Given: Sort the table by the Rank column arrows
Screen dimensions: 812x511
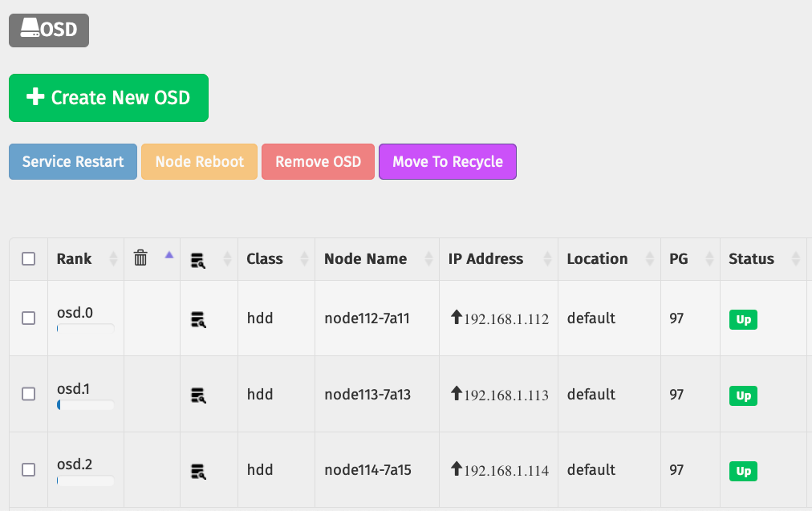Looking at the screenshot, I should (x=113, y=258).
